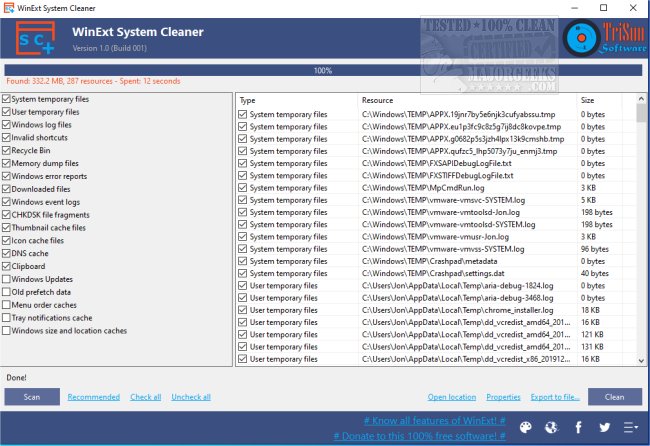Uncheck Windows log files
This screenshot has width=650, height=446.
(6, 125)
